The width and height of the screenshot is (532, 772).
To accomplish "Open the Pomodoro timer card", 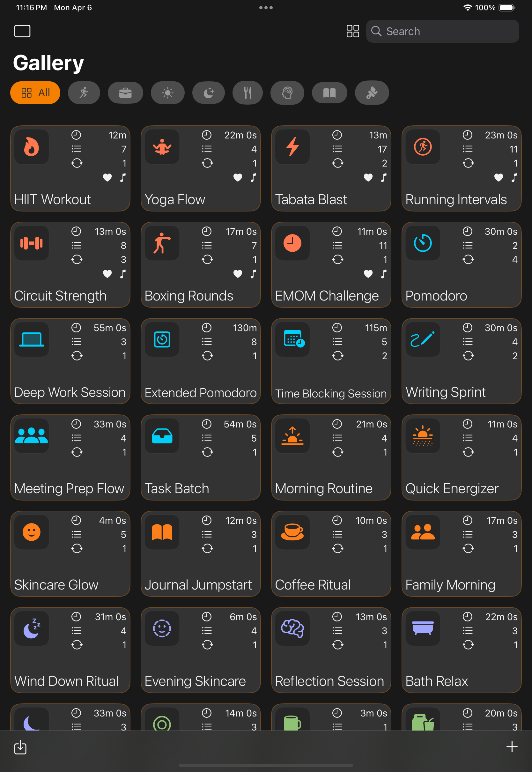I will (461, 265).
